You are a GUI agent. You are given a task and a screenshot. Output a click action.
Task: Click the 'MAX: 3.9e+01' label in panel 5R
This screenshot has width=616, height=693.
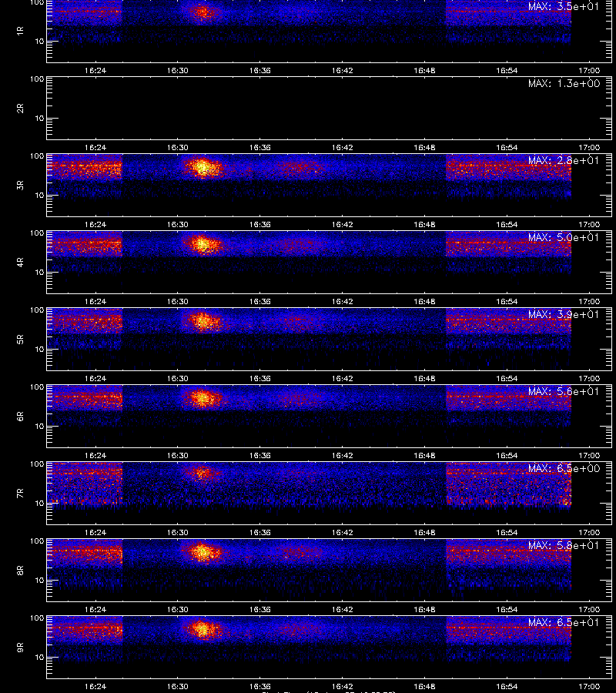pyautogui.click(x=564, y=314)
